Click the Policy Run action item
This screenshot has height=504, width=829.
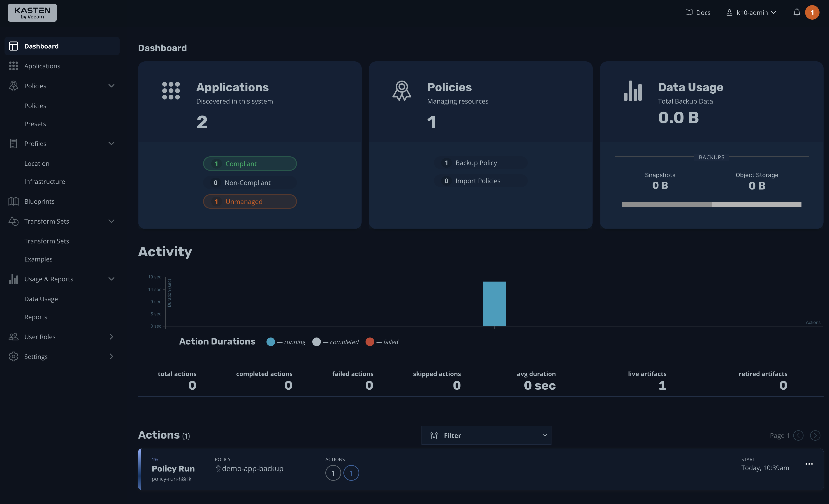tap(172, 468)
